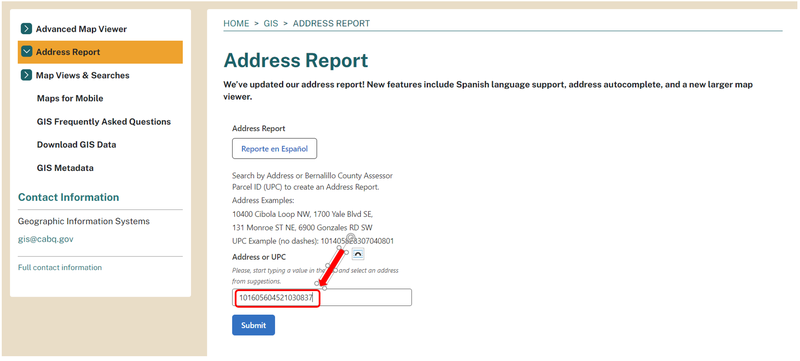800x361 pixels.
Task: Go to Maps for Mobile
Action: pyautogui.click(x=70, y=98)
